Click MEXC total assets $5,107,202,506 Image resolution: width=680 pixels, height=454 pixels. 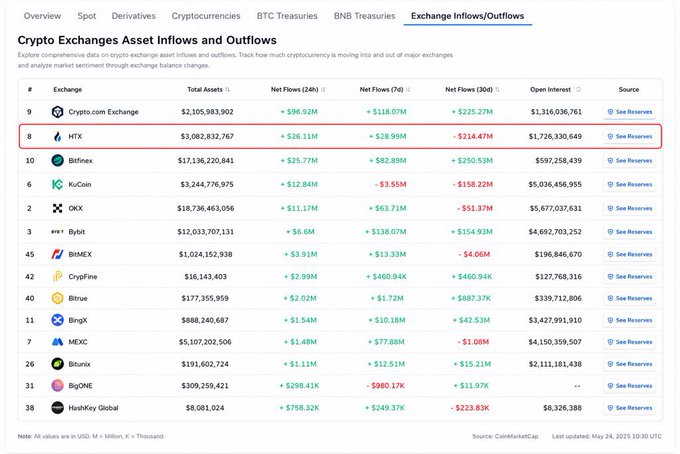tap(205, 342)
